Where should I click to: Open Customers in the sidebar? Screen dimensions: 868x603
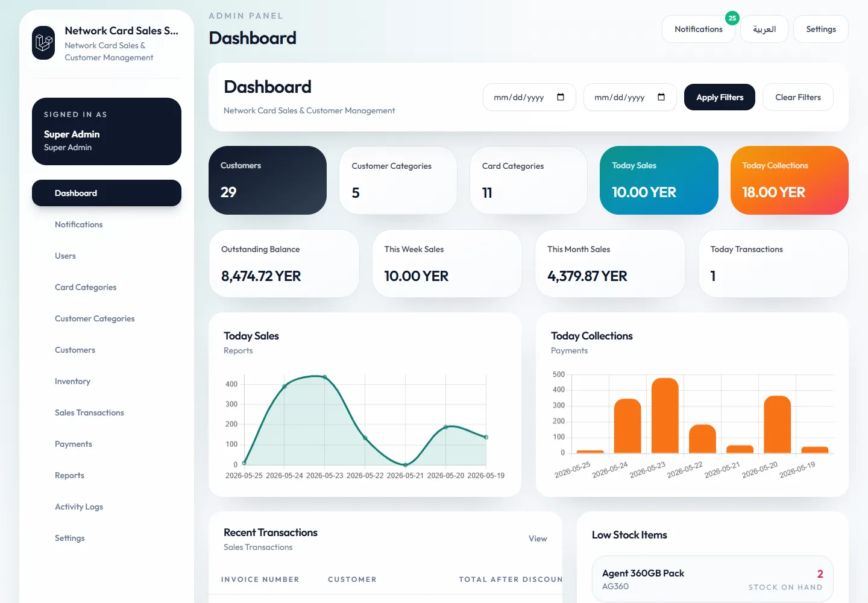(x=107, y=350)
